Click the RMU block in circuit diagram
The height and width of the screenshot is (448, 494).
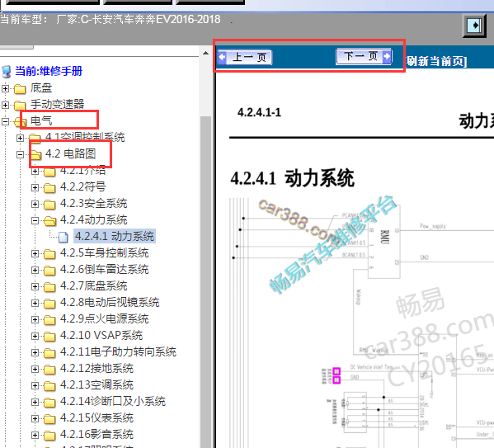click(384, 242)
